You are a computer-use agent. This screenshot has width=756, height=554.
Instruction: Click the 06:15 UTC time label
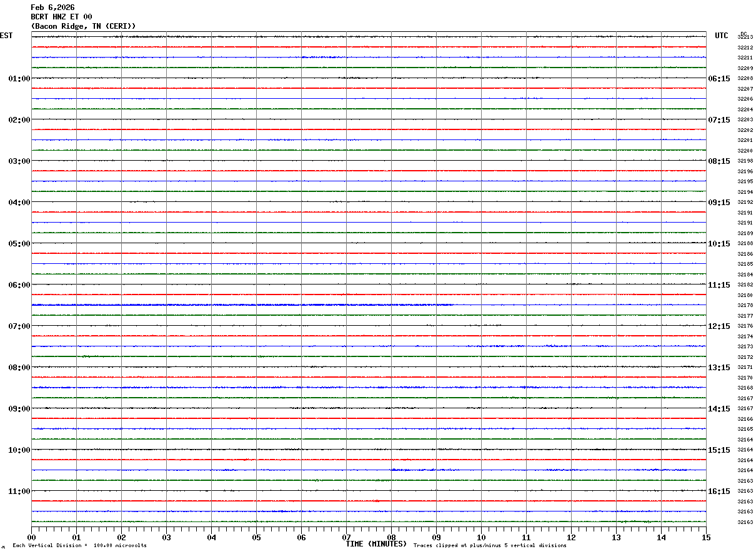coord(719,79)
